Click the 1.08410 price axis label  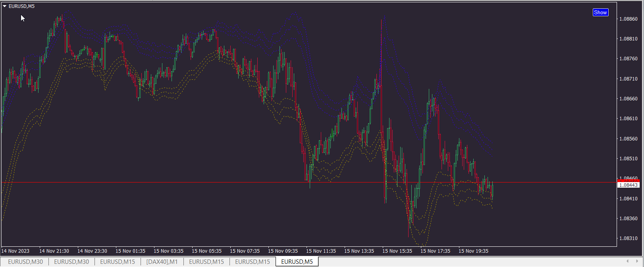629,199
